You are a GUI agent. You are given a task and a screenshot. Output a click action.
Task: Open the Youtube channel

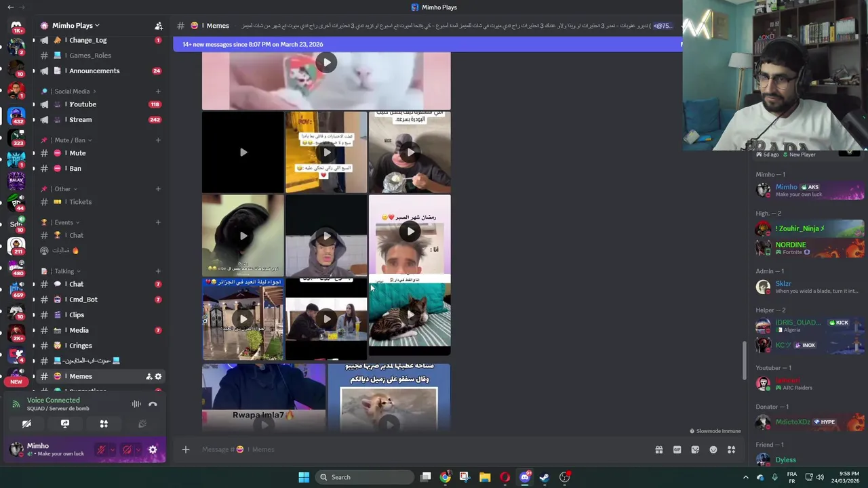point(100,104)
